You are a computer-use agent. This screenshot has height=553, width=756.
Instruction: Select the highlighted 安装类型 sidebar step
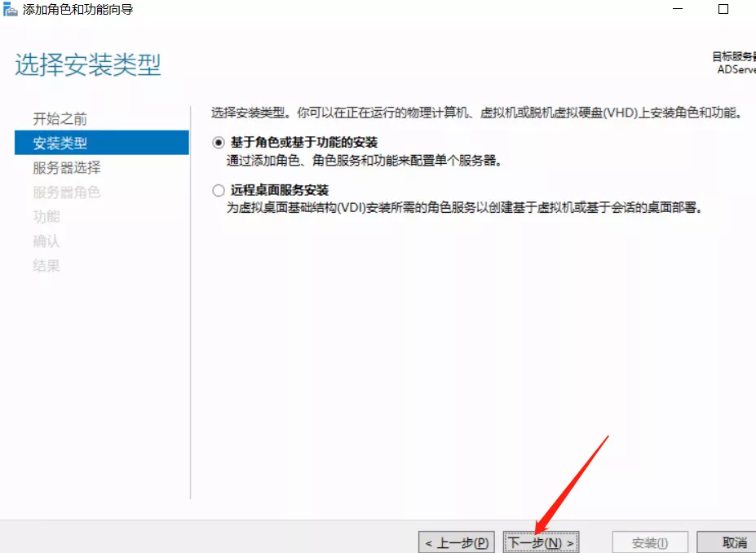[60, 144]
